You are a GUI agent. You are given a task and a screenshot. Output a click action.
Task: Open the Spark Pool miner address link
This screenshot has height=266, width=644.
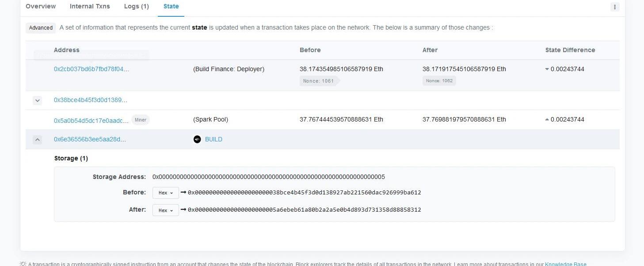(91, 120)
